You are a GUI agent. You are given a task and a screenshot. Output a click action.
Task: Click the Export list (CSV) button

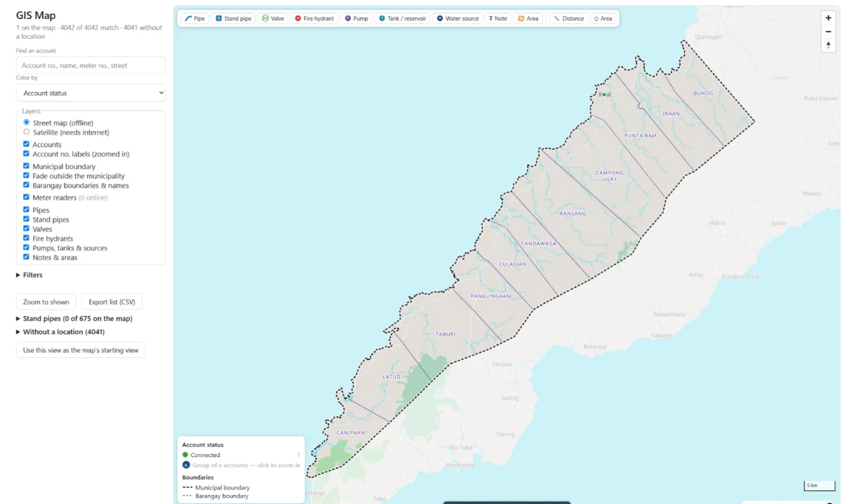point(112,302)
